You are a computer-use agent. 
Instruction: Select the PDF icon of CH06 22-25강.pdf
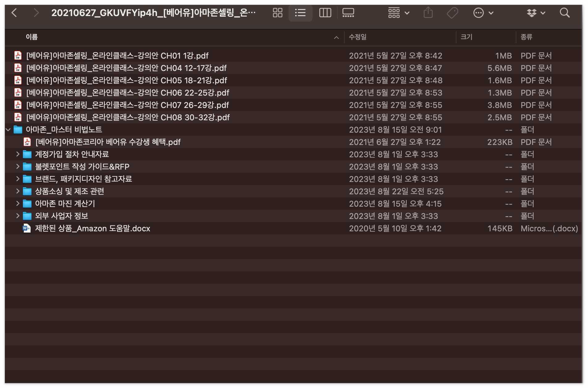tap(18, 93)
